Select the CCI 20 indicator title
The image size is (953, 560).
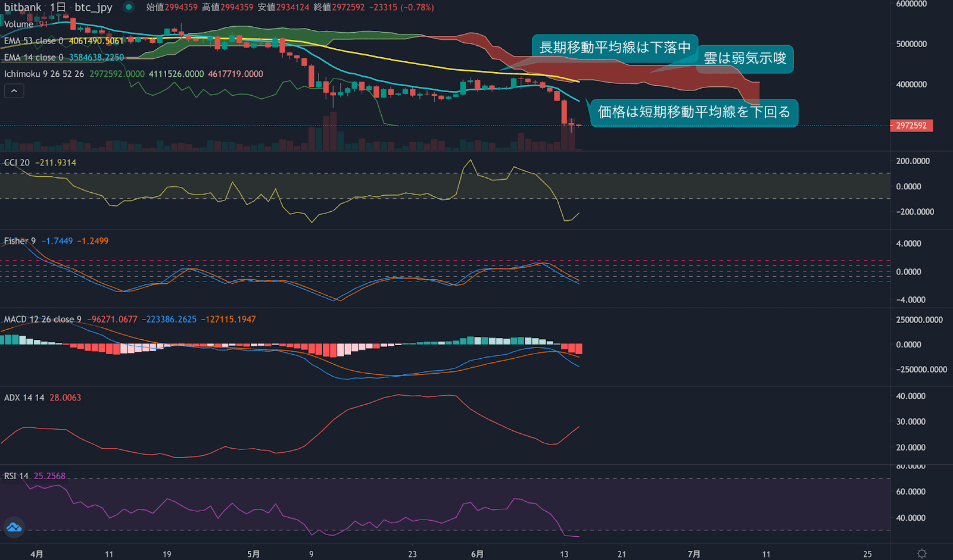[17, 162]
